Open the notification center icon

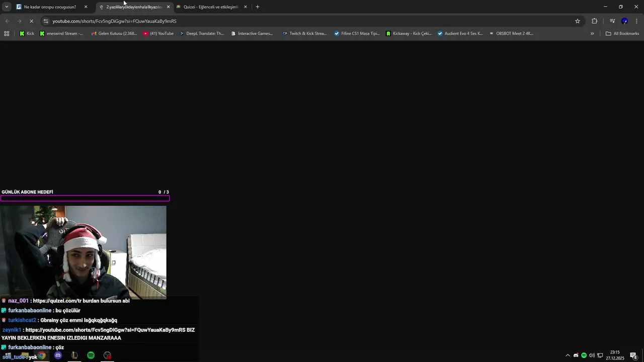click(x=634, y=355)
